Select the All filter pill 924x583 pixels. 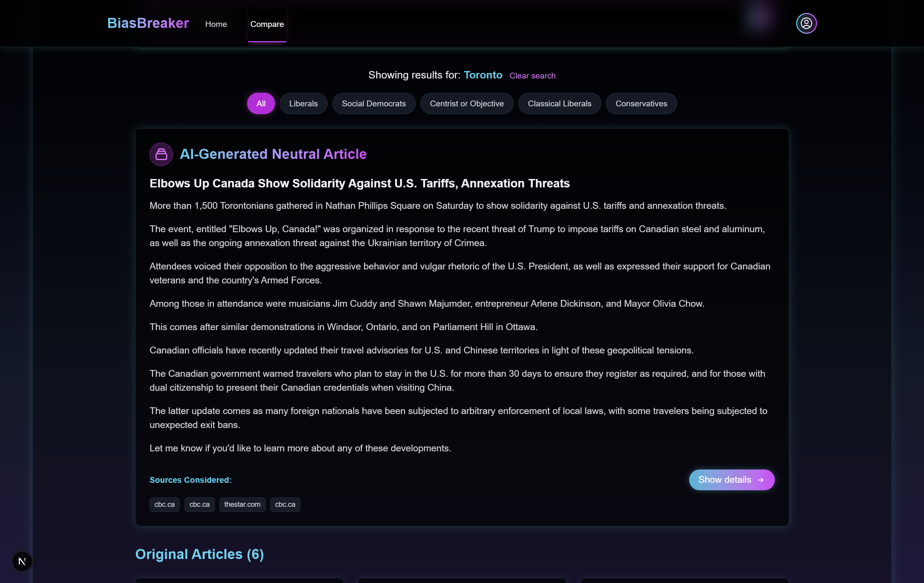click(261, 103)
